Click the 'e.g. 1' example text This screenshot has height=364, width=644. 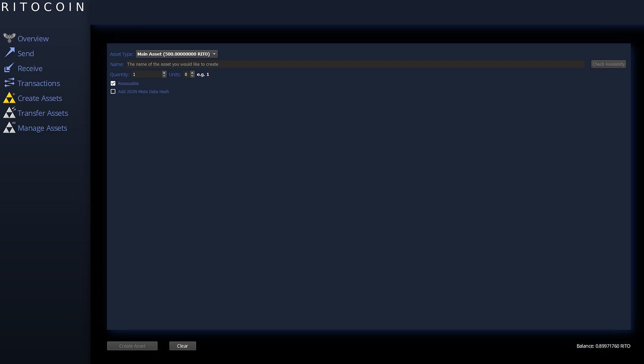(x=203, y=74)
